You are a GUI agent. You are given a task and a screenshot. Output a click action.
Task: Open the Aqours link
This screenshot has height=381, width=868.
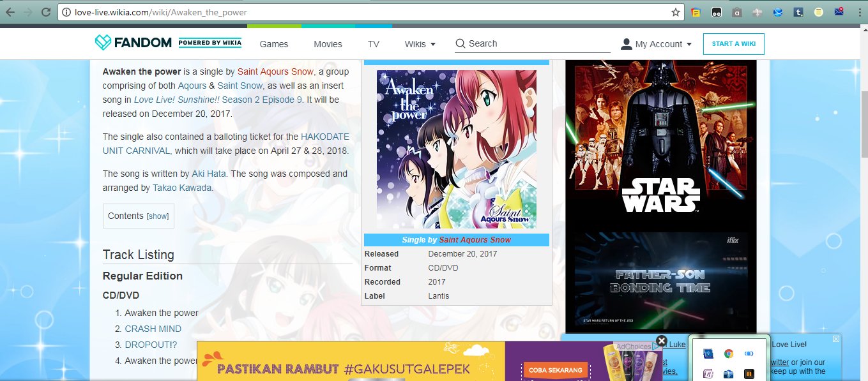[x=192, y=86]
